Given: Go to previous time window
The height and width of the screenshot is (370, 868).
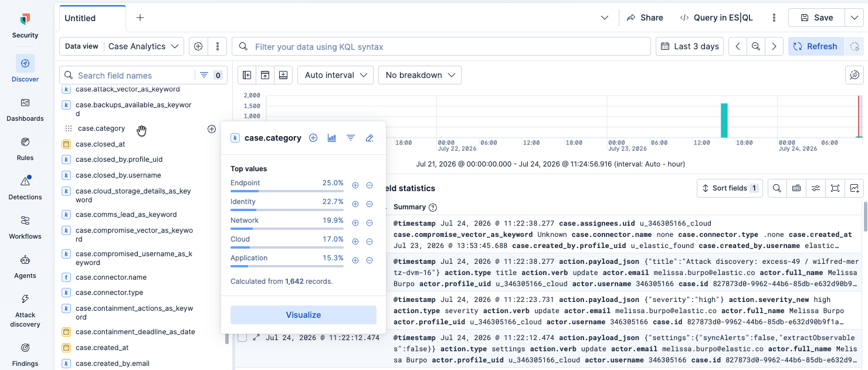Looking at the screenshot, I should click(x=738, y=46).
